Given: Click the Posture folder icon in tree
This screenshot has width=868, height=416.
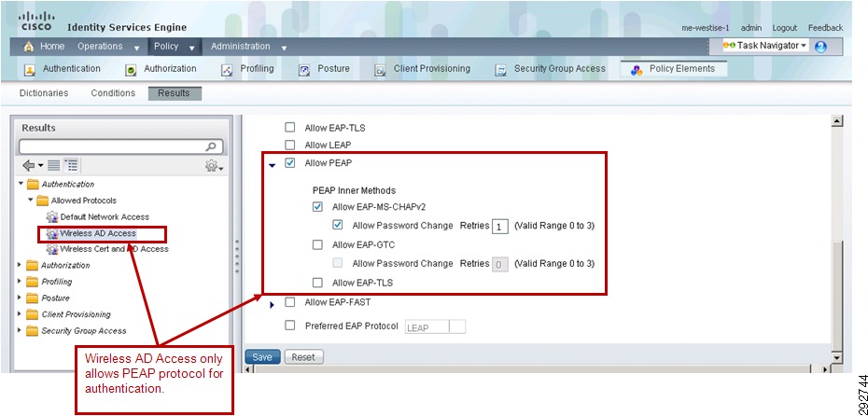Looking at the screenshot, I should click(32, 298).
